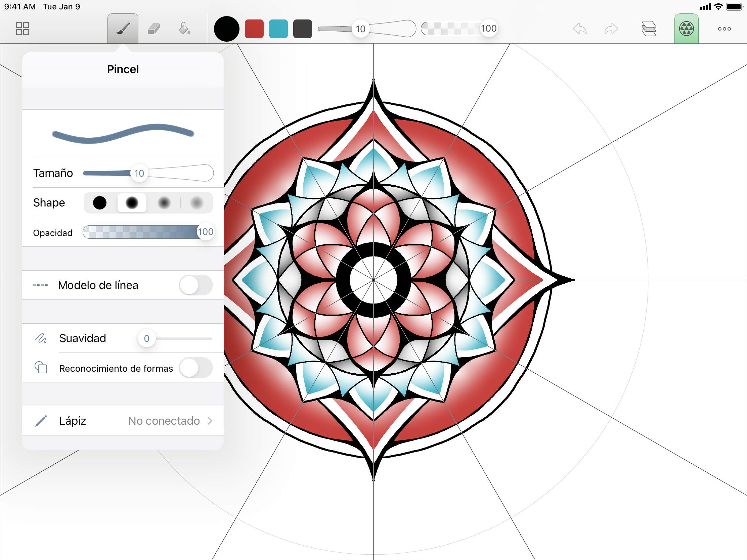This screenshot has height=560, width=747.
Task: Open Lápiz settings chevron
Action: (x=210, y=421)
